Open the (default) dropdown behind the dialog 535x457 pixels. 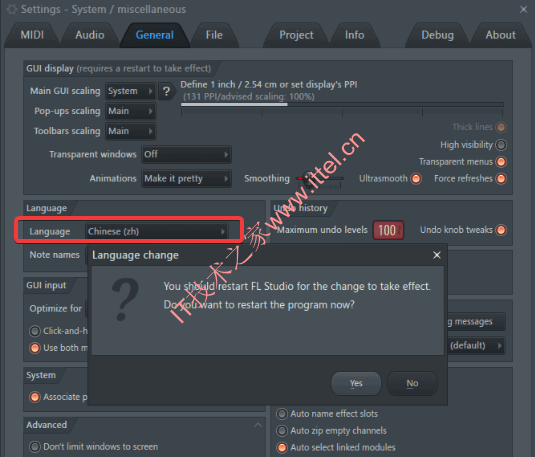pos(476,345)
